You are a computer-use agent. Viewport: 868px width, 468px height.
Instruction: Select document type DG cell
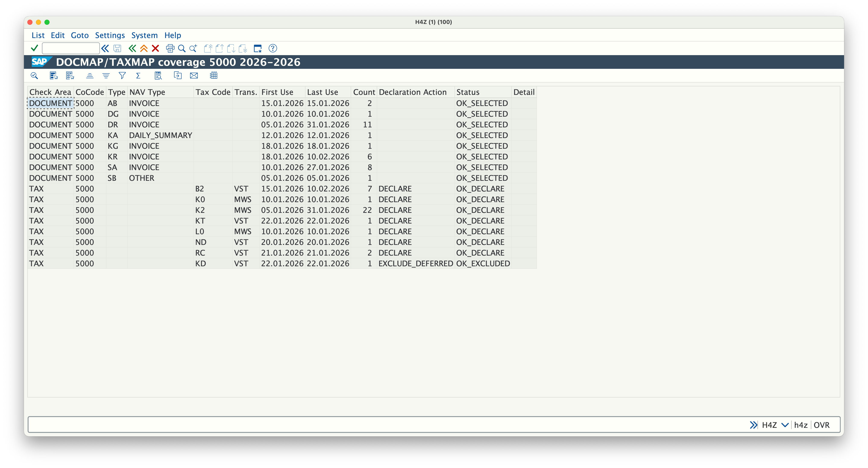point(117,114)
